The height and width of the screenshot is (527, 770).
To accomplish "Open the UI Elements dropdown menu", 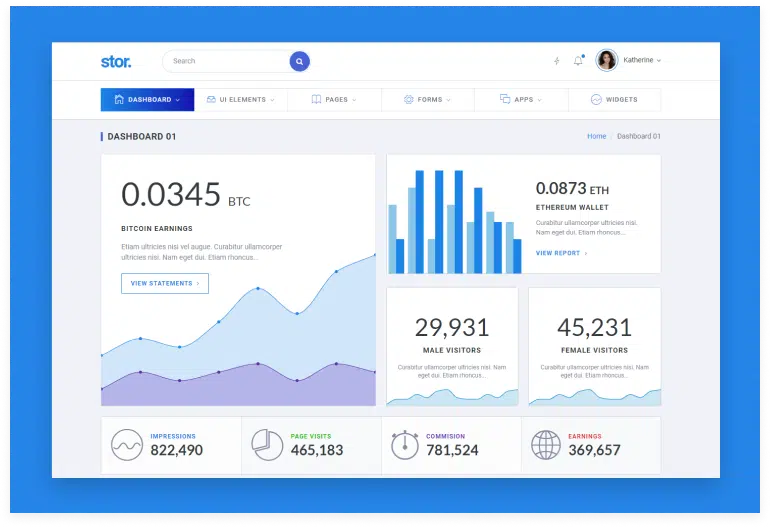I will coord(241,100).
